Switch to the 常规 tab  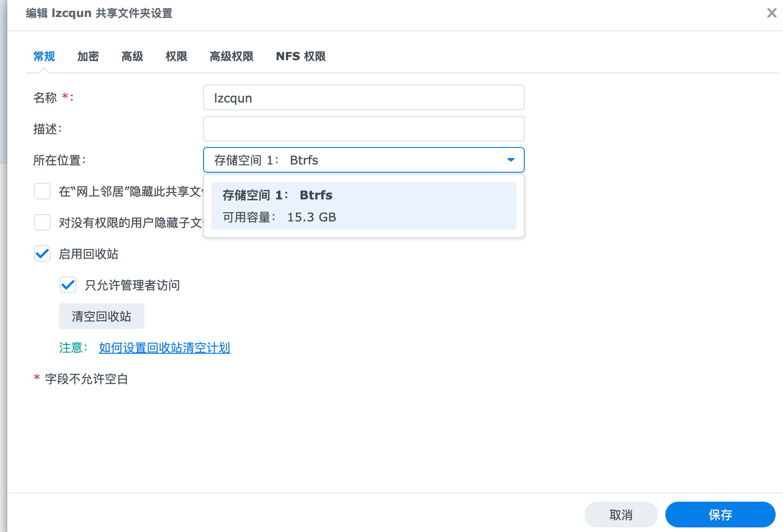click(44, 57)
